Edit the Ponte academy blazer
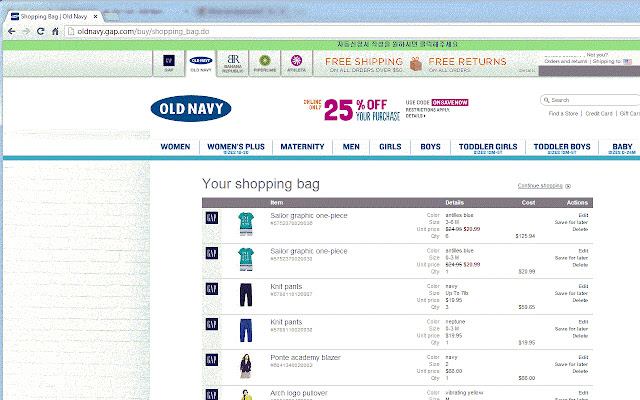Image resolution: width=640 pixels, height=400 pixels. tap(583, 357)
